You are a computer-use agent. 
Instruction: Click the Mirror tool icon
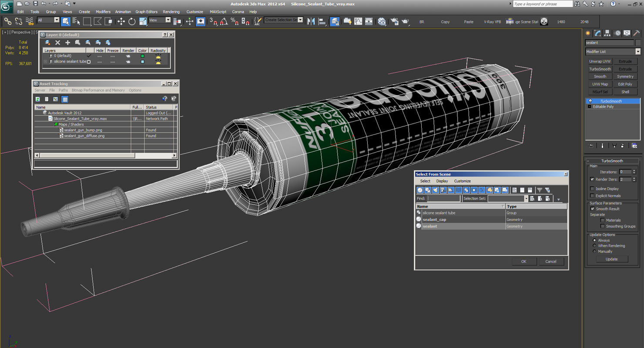point(311,21)
